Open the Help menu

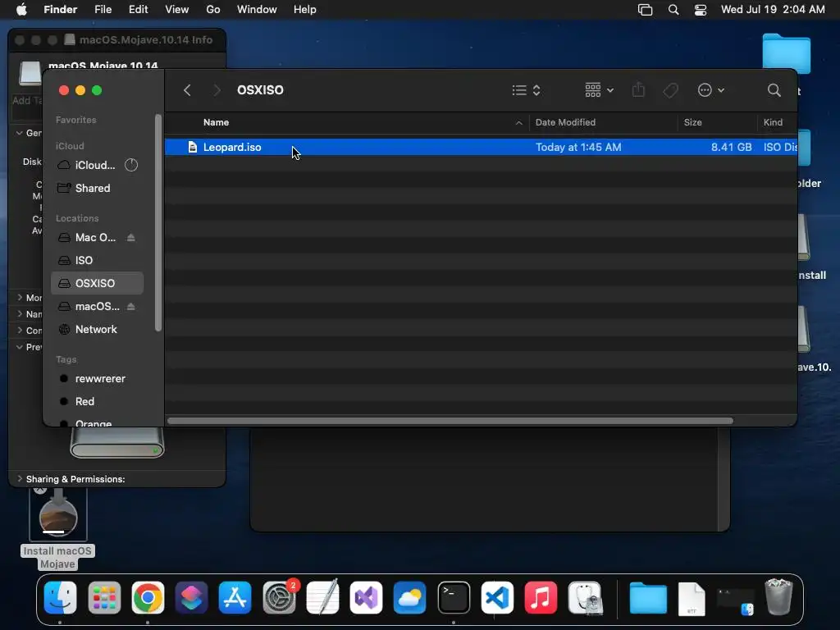coord(305,10)
